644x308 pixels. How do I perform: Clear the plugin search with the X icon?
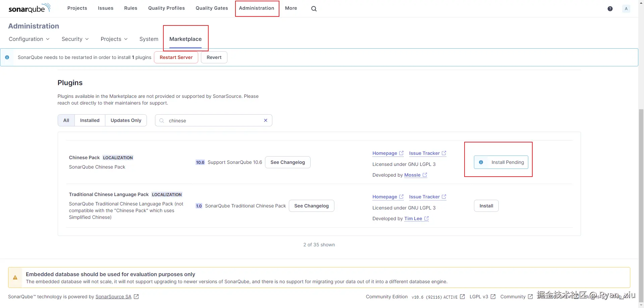(x=266, y=120)
